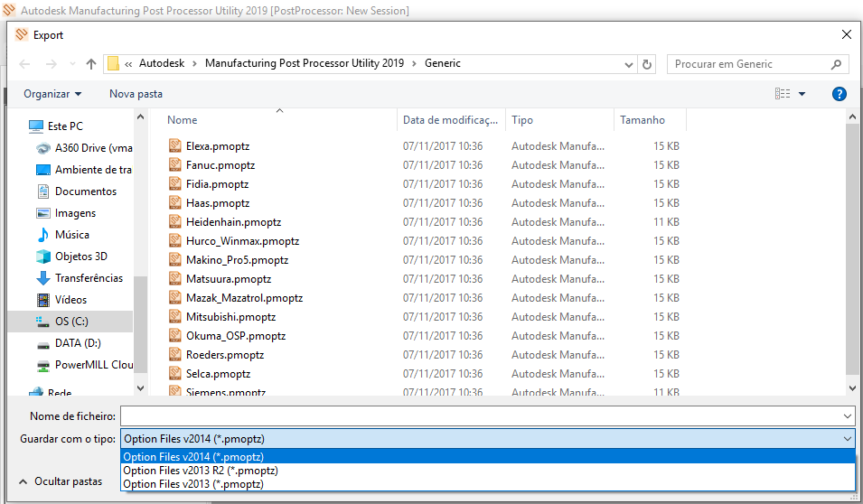Expand Nome de ficheiro dropdown arrow

[848, 416]
